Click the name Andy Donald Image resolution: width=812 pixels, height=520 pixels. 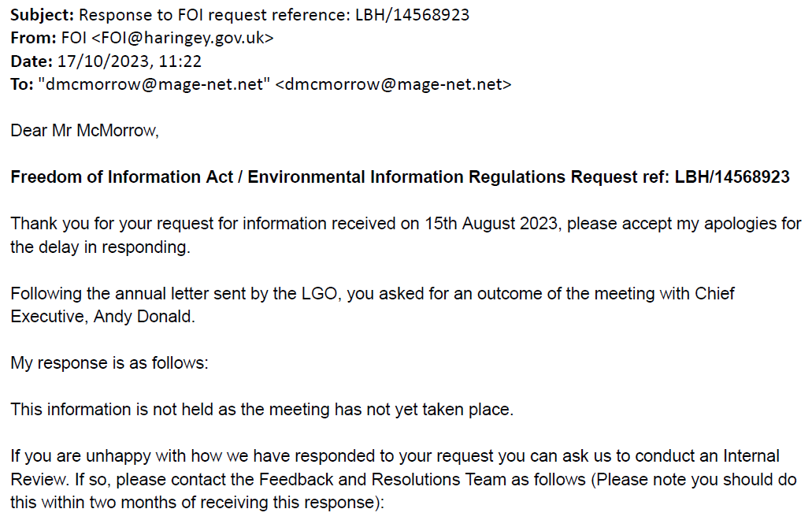(144, 317)
